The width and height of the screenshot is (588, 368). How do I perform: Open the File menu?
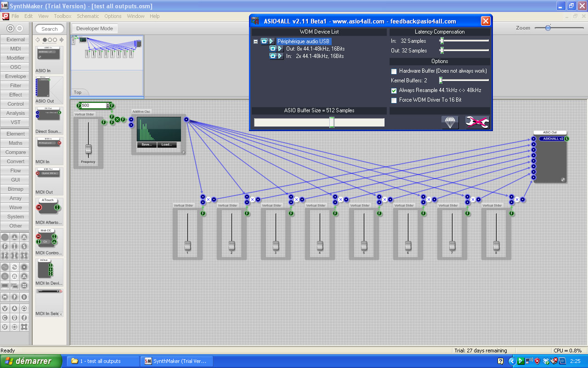[15, 16]
